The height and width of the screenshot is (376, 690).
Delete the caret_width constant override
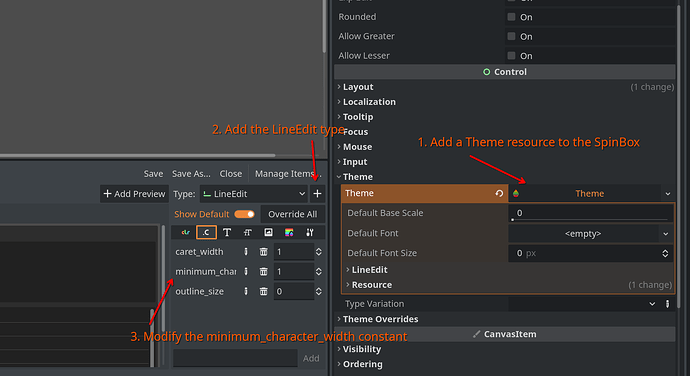point(264,251)
